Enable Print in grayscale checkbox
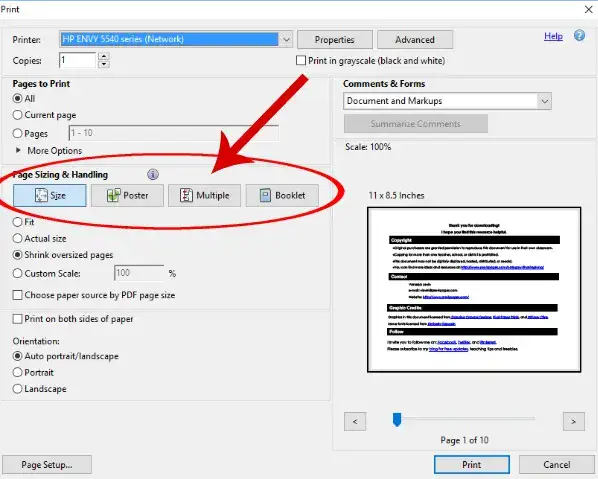The image size is (598, 479). (301, 61)
